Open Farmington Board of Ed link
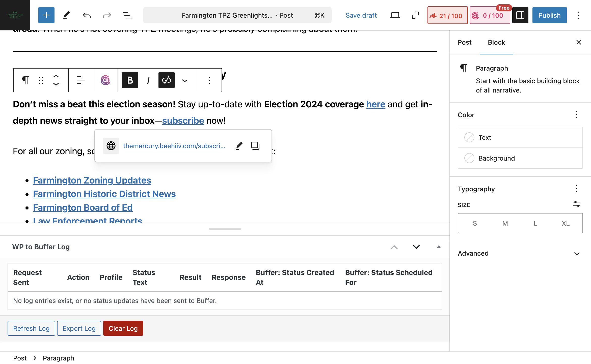Screen dimensions: 591x364 [x=83, y=208]
